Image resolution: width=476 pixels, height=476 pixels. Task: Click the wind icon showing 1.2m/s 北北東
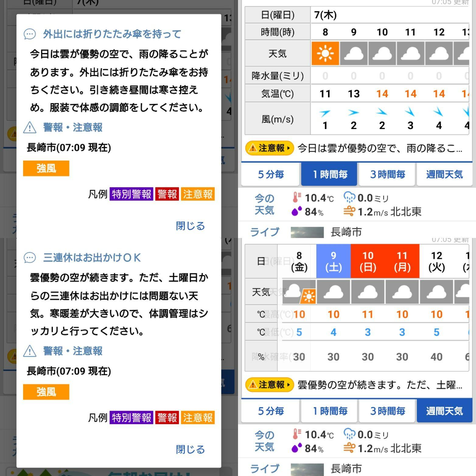[x=350, y=211]
